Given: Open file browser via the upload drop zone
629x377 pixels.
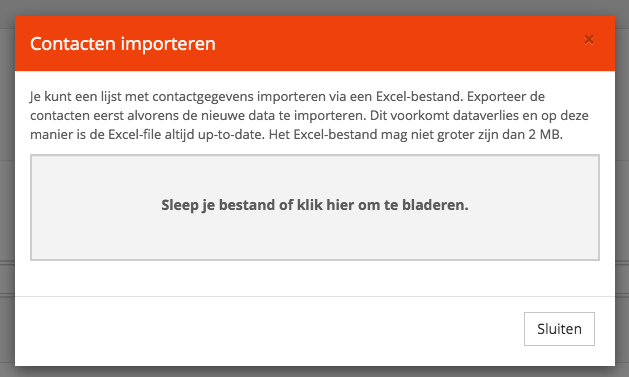Looking at the screenshot, I should [x=315, y=207].
